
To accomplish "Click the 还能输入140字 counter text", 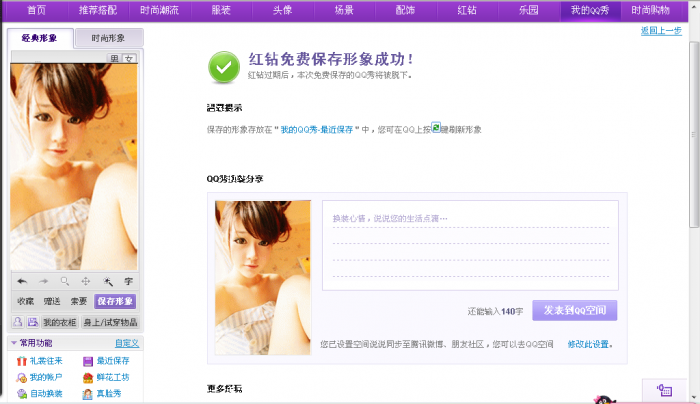I will click(495, 311).
